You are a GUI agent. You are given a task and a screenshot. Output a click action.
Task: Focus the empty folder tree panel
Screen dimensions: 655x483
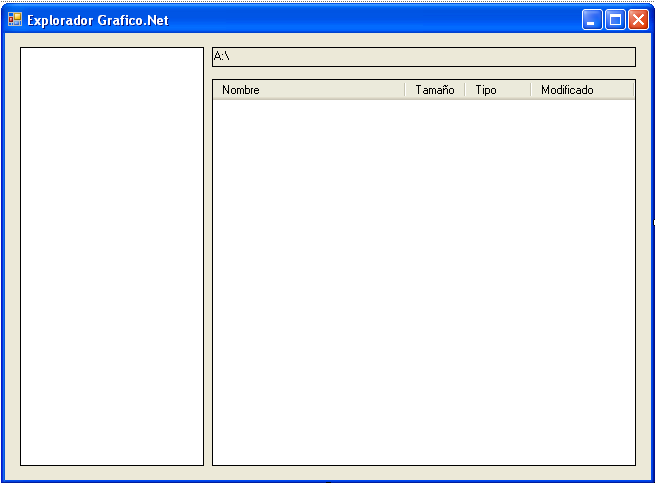112,256
